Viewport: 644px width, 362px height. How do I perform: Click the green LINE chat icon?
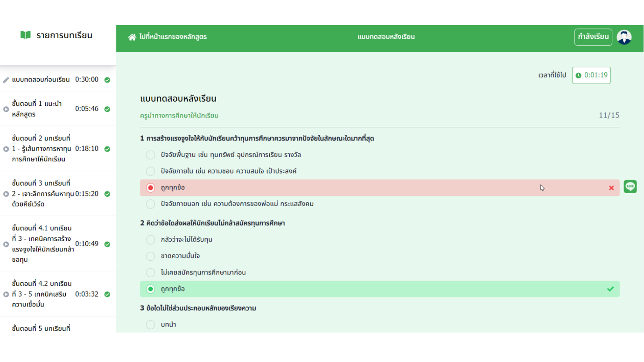(630, 187)
